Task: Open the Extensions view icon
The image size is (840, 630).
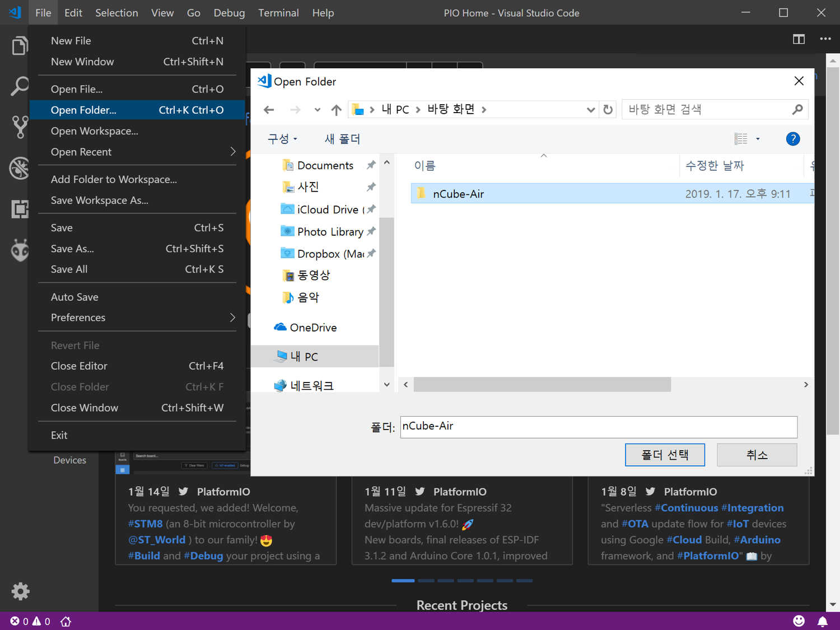Action: (x=20, y=209)
